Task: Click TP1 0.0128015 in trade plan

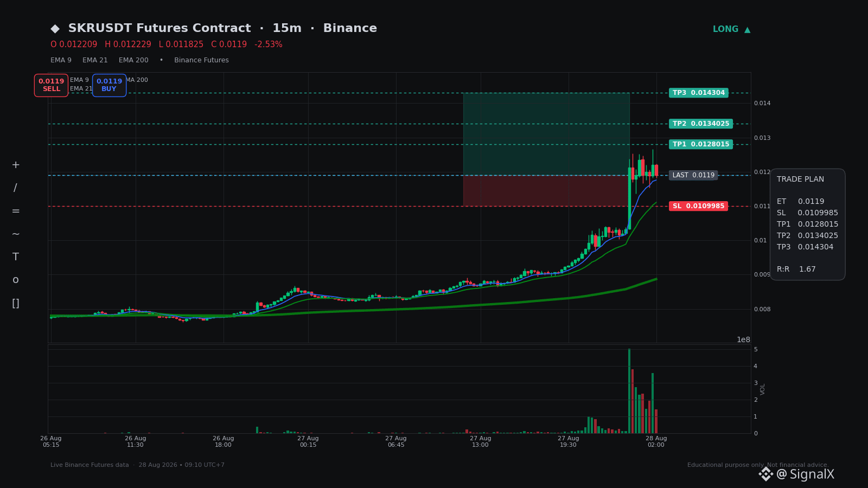Action: click(807, 224)
